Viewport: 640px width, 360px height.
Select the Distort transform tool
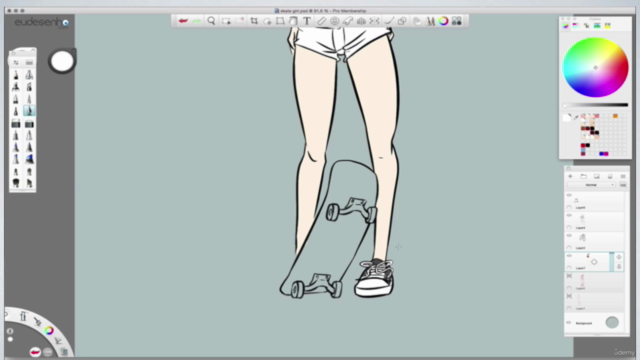[280, 21]
